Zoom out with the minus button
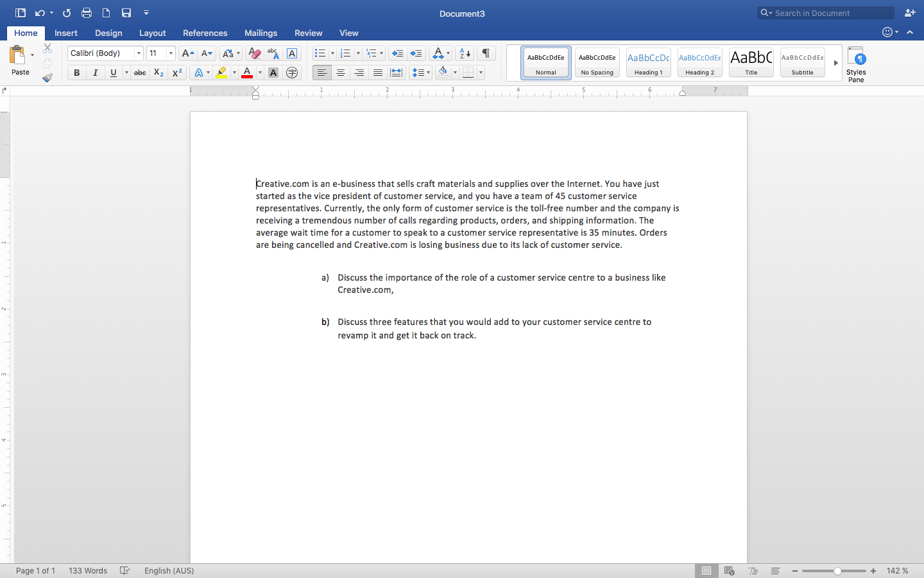Viewport: 924px width, 578px height. coord(795,571)
